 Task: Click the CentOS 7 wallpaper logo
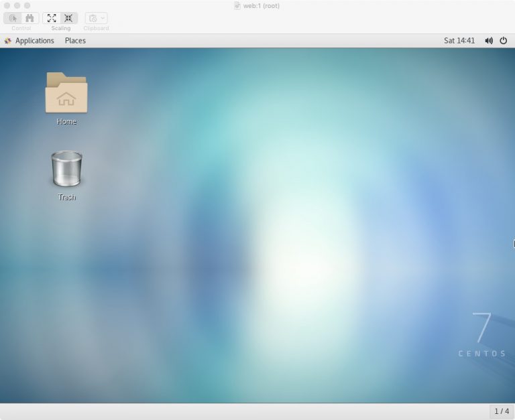[x=482, y=335]
